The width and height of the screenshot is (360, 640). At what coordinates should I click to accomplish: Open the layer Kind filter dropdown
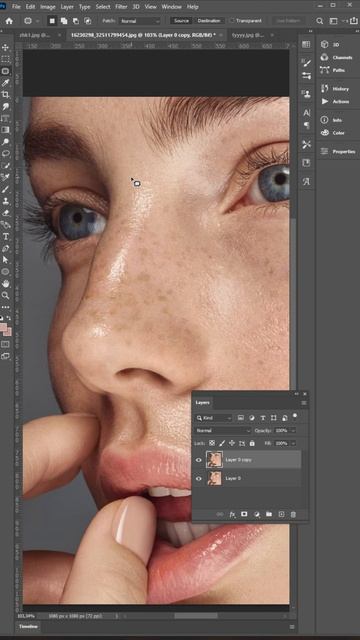(214, 418)
